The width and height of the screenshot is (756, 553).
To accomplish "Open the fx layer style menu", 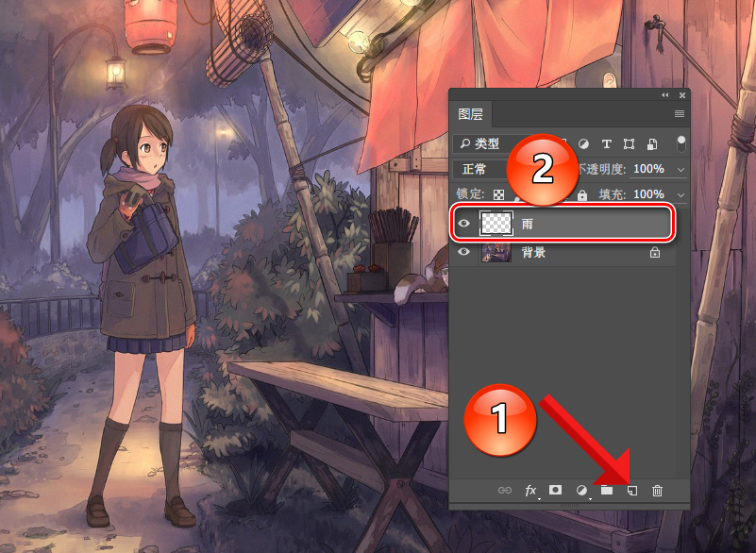I will (530, 491).
